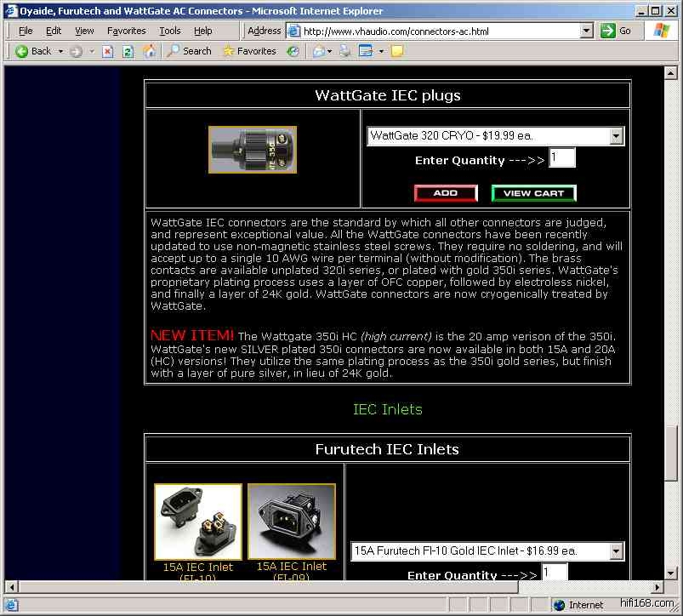Image resolution: width=683 pixels, height=616 pixels.
Task: Open the Back button history dropdown arrow
Action: [60, 51]
